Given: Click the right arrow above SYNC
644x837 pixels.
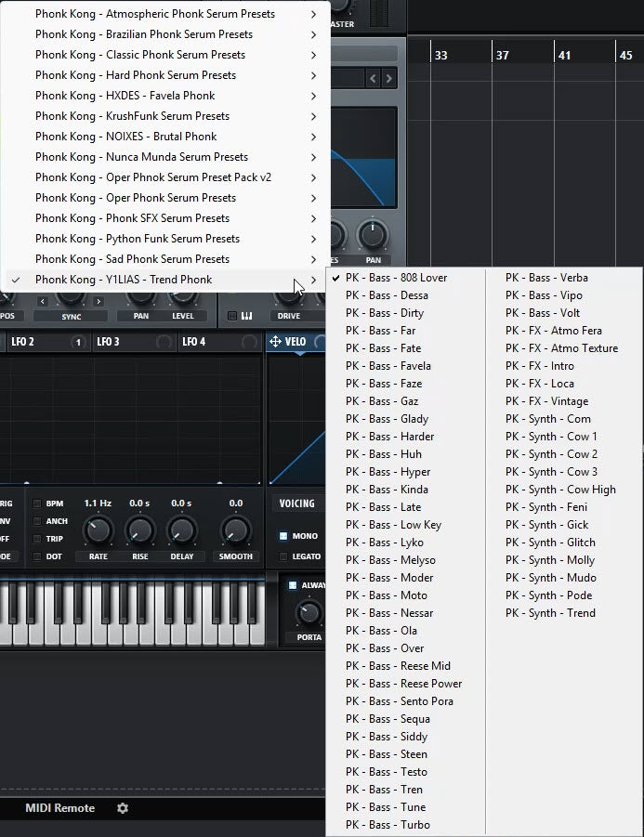Looking at the screenshot, I should tap(98, 301).
